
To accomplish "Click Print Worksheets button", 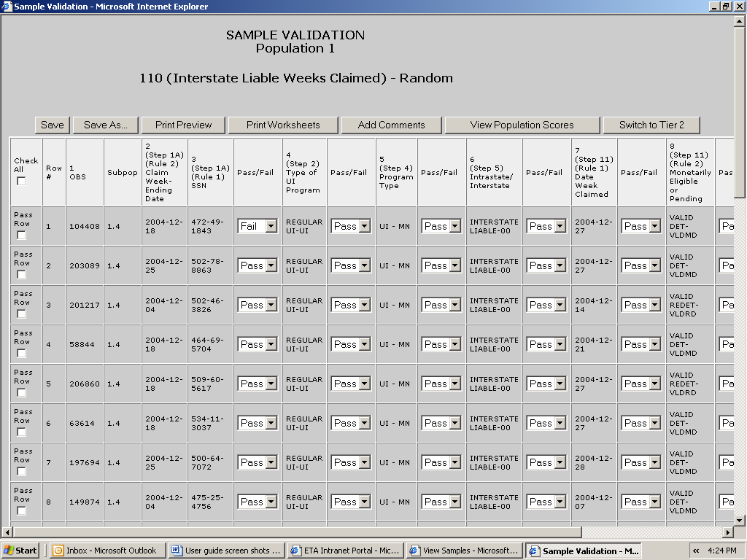I will pos(283,125).
